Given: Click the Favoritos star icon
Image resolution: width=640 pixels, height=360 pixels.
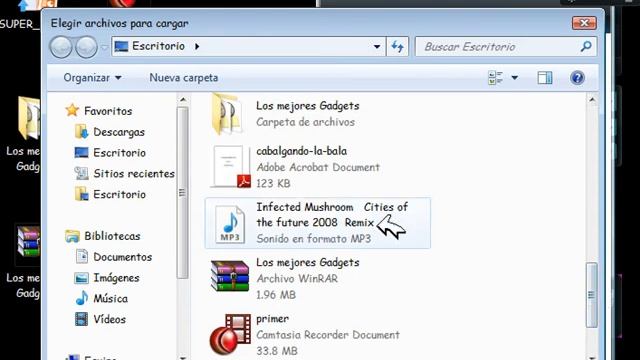Looking at the screenshot, I should click(72, 110).
